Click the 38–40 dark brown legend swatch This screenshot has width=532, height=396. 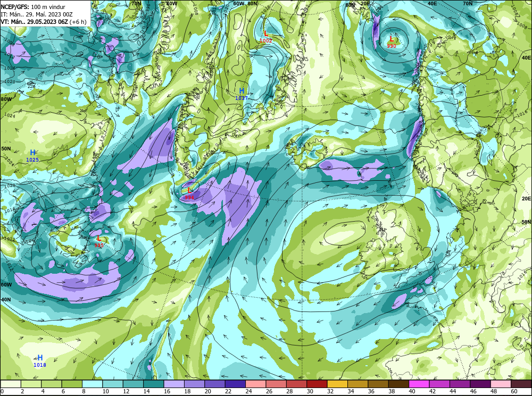click(x=398, y=384)
